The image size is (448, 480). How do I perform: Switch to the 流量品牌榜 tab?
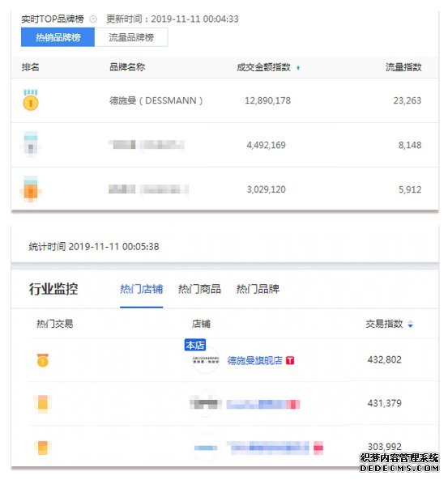(x=131, y=37)
